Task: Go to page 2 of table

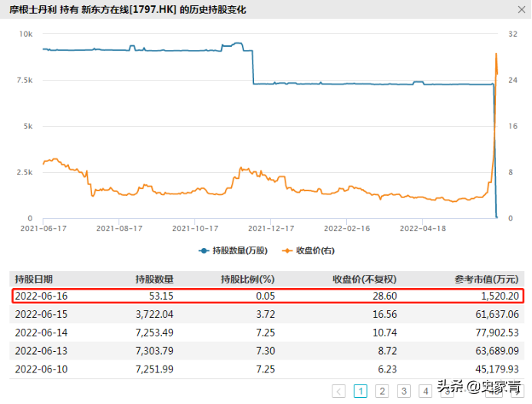Action: coord(382,391)
